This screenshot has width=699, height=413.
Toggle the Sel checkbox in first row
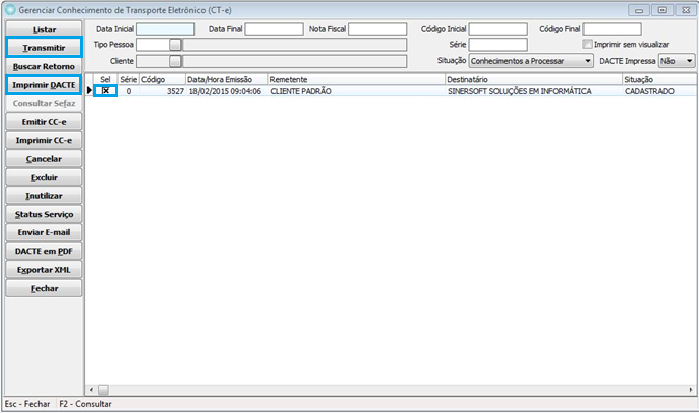pyautogui.click(x=105, y=91)
